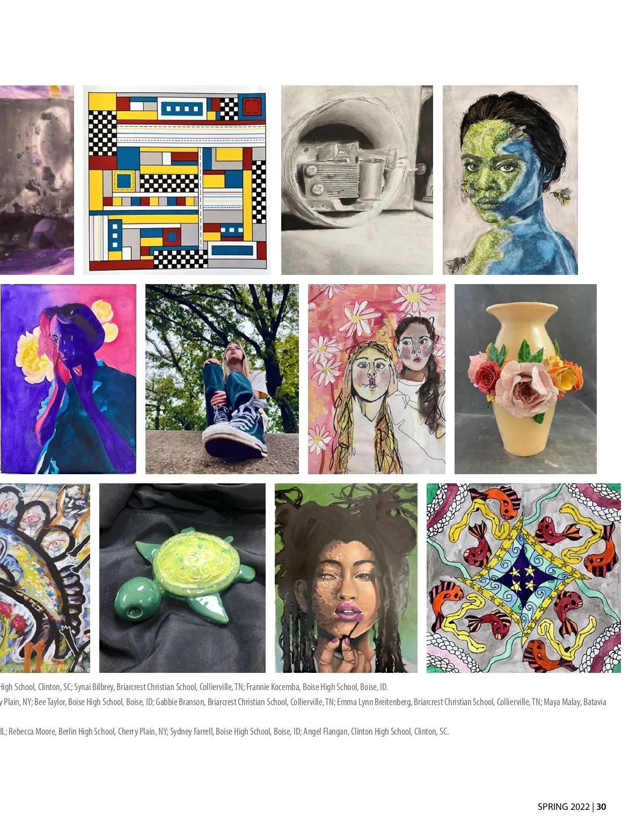Screen dimensions: 644x834
Task: Click the SPRING 2022 footer label
Action: coord(563,807)
